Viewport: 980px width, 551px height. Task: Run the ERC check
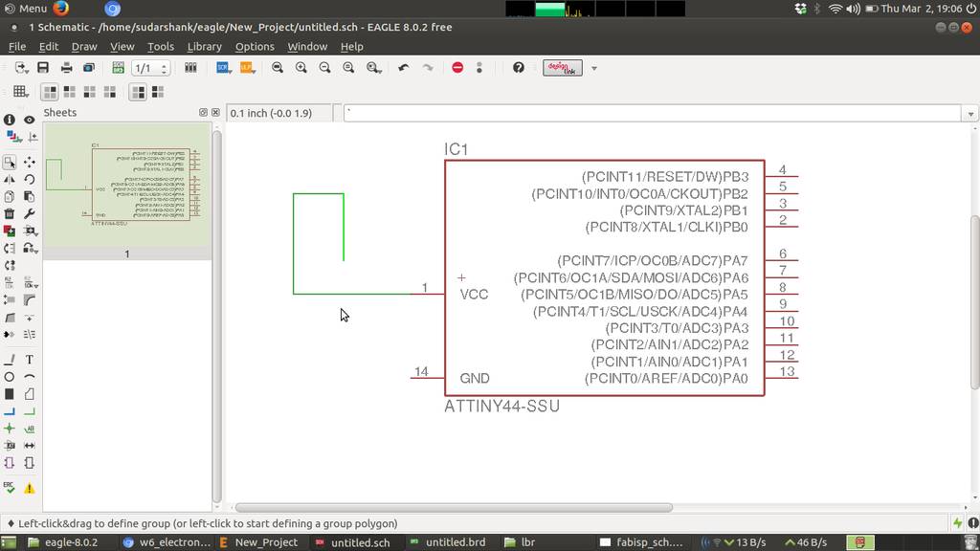coord(10,488)
